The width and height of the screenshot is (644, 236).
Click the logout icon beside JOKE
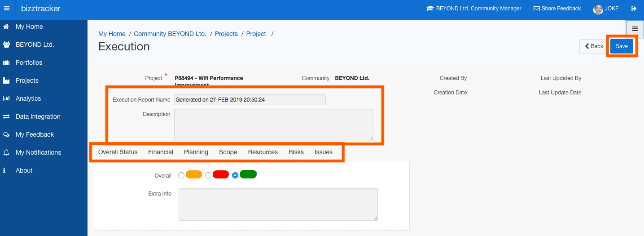(634, 9)
